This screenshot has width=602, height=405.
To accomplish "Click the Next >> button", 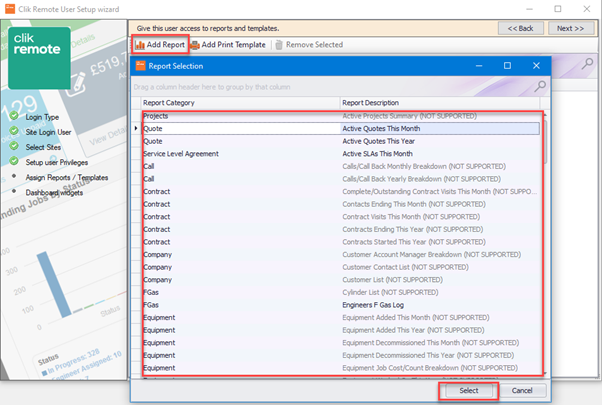I will pos(570,28).
